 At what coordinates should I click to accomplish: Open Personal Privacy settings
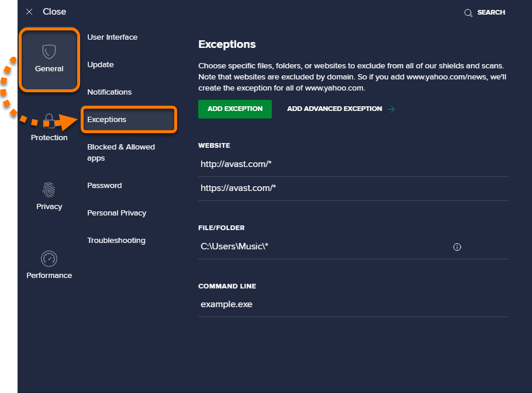117,213
